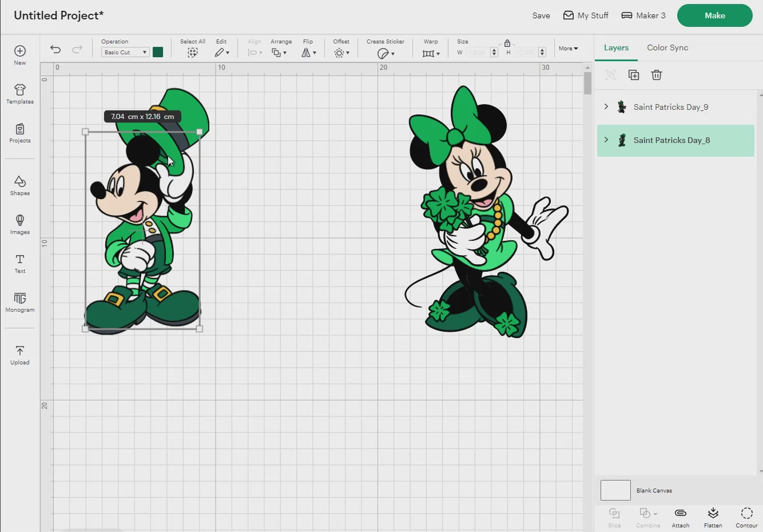Open the Upload panel
Viewport: 763px width, 532px height.
[20, 355]
